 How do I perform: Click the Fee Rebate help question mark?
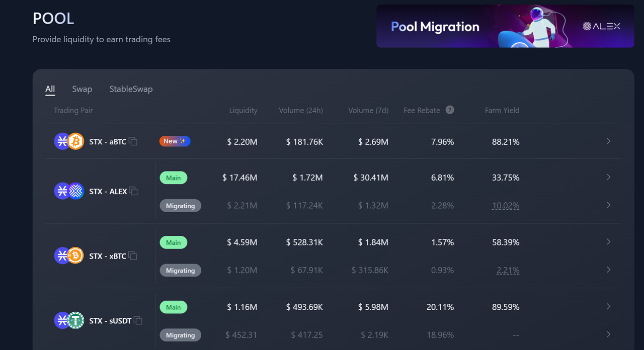point(450,110)
